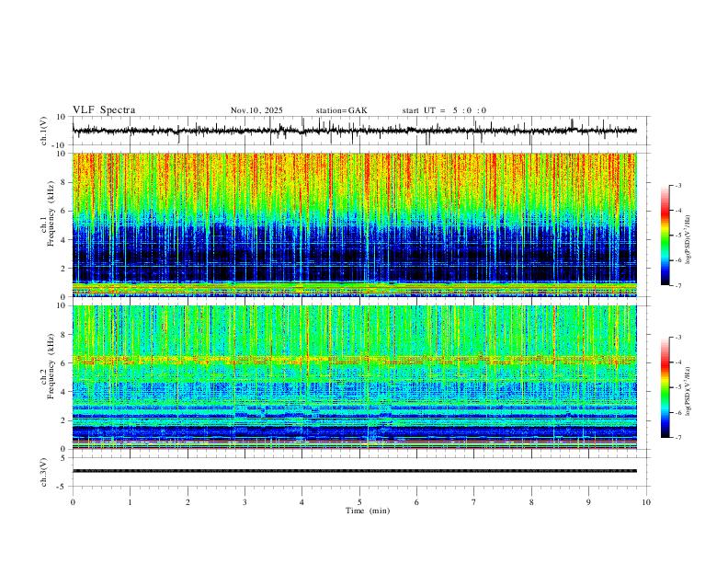Click the '10' tick on the time axis

coord(646,502)
